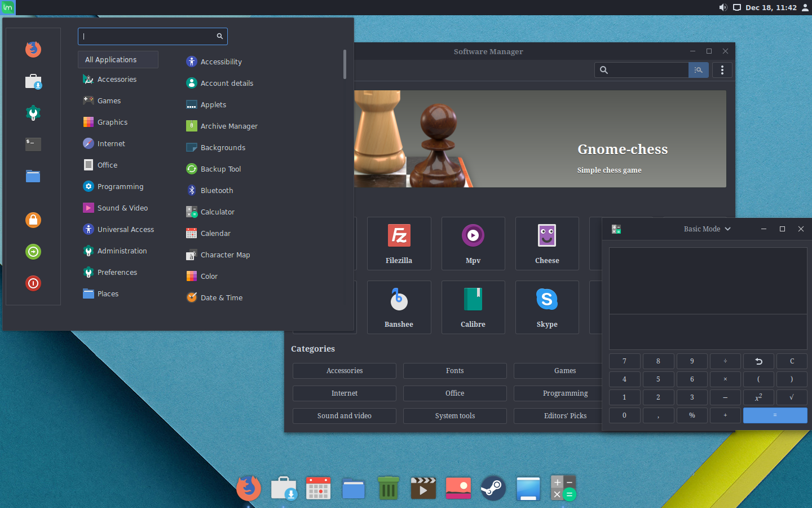Click System tools category button
812x508 pixels.
(x=455, y=416)
